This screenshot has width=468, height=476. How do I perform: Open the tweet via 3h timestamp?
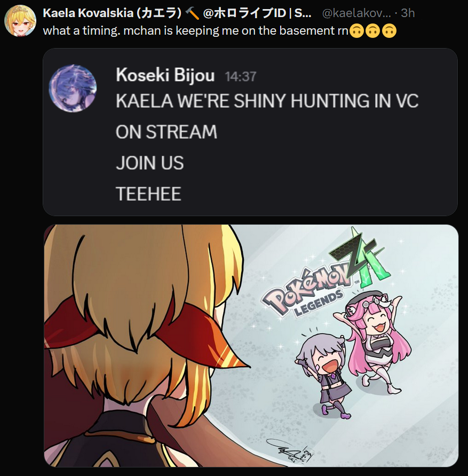pyautogui.click(x=408, y=13)
